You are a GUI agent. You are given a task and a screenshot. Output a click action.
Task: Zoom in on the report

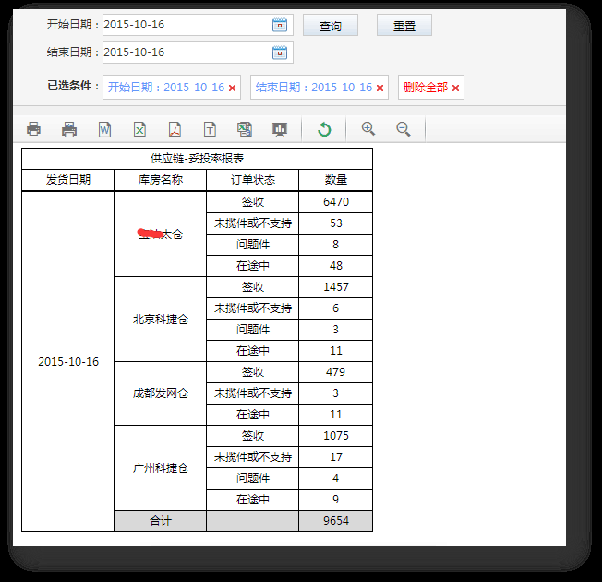coord(368,129)
